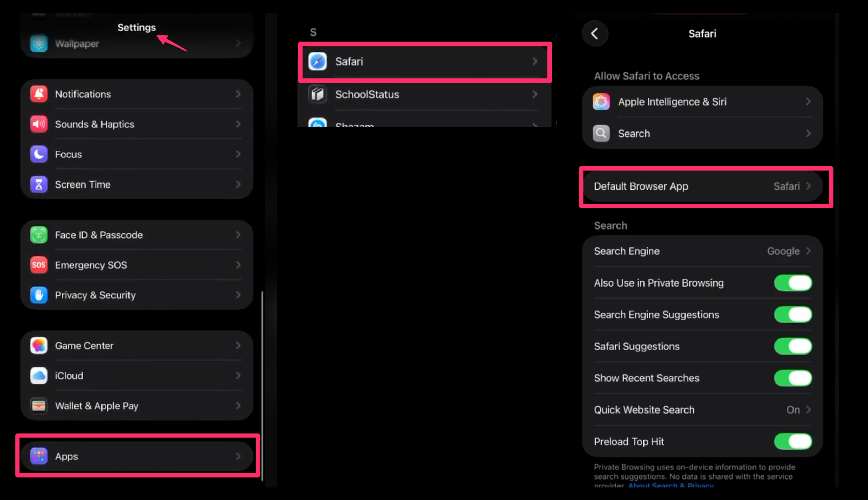Tap the red Emergency SOS icon
The width and height of the screenshot is (868, 500).
click(x=39, y=265)
